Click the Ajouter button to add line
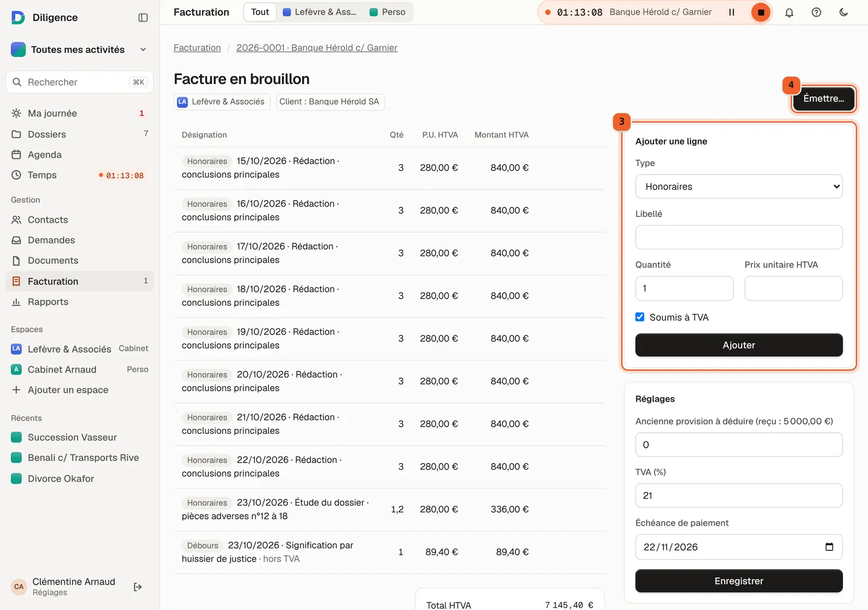Viewport: 868px width, 610px height. coord(739,345)
